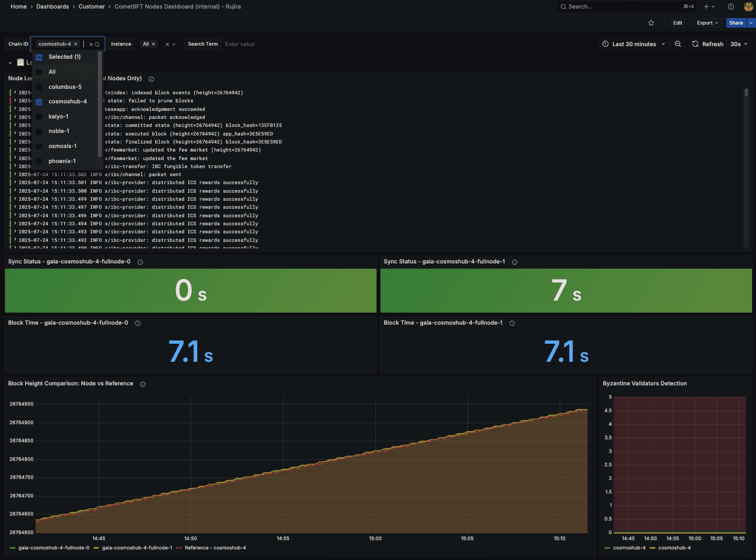The image size is (756, 560).
Task: Show info for Sync Status fullnode-0 panel
Action: [x=140, y=262]
